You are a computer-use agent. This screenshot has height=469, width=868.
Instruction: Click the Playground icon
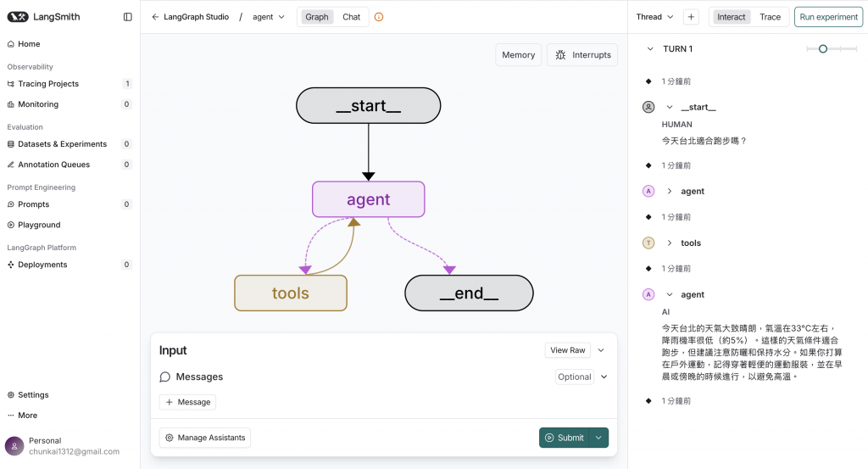(x=10, y=225)
